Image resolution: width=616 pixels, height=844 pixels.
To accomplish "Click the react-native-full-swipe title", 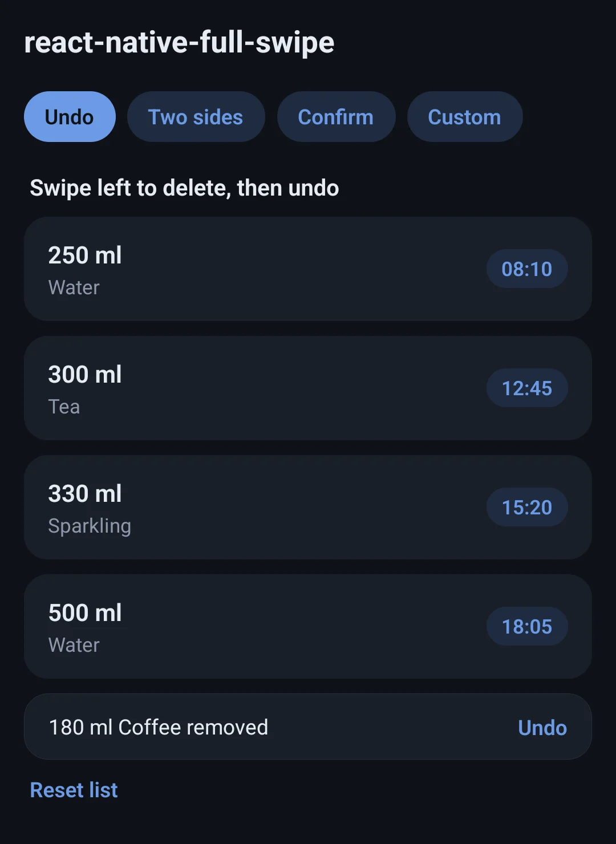I will coord(179,43).
